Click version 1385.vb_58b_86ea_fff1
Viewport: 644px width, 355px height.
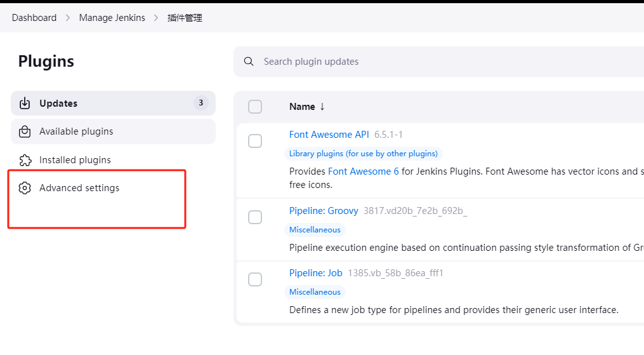(x=395, y=273)
